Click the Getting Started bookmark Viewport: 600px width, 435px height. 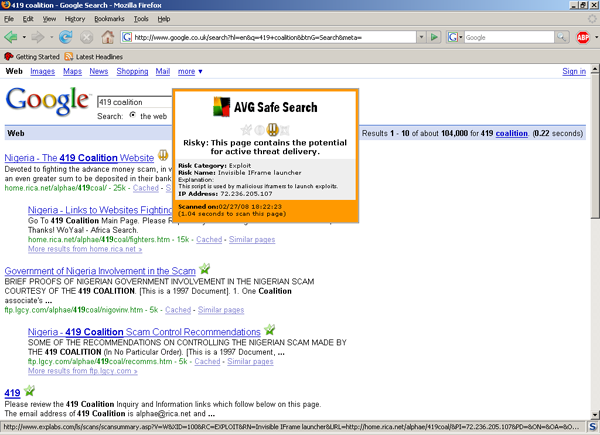pos(32,57)
